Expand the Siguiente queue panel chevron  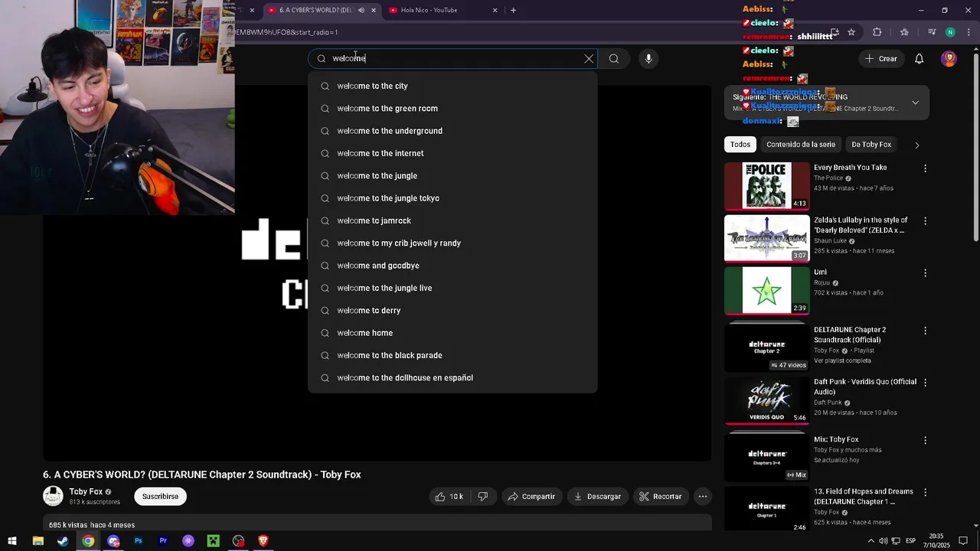pos(915,103)
